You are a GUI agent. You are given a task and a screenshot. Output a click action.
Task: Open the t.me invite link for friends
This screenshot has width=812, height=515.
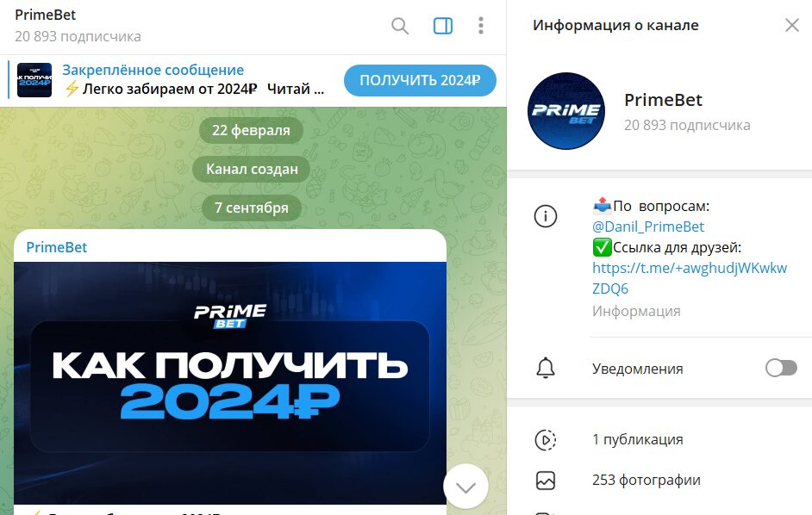pyautogui.click(x=690, y=278)
